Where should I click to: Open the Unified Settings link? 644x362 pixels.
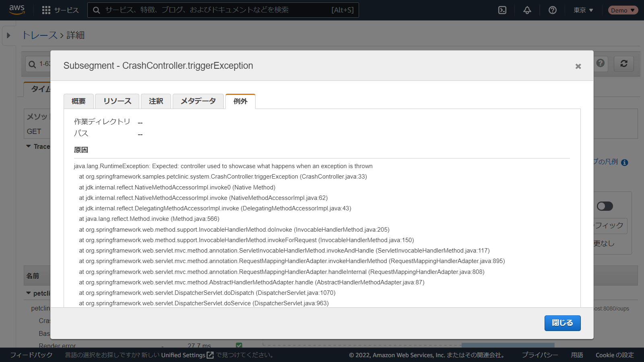(187, 355)
